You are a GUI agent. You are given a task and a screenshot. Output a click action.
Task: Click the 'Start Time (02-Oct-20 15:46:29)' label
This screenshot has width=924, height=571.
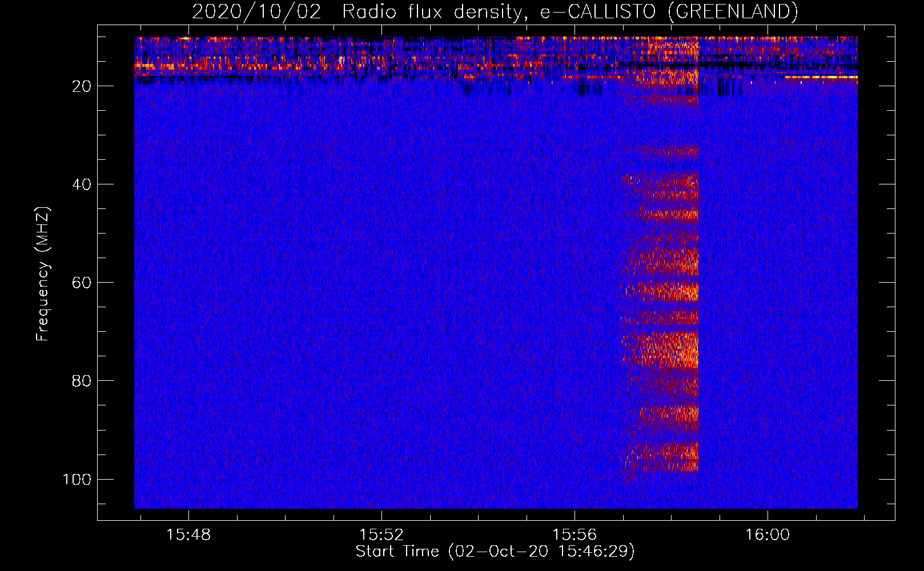coord(495,552)
